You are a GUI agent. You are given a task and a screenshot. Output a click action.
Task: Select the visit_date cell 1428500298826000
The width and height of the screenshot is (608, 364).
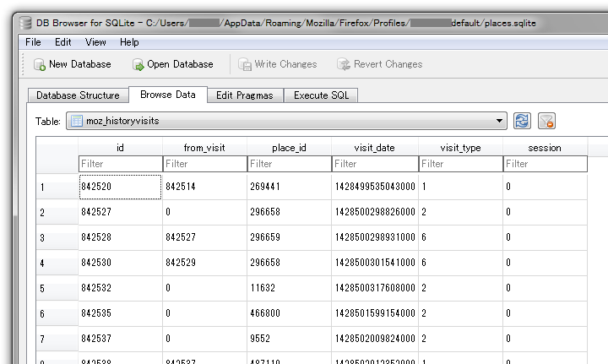click(x=375, y=212)
